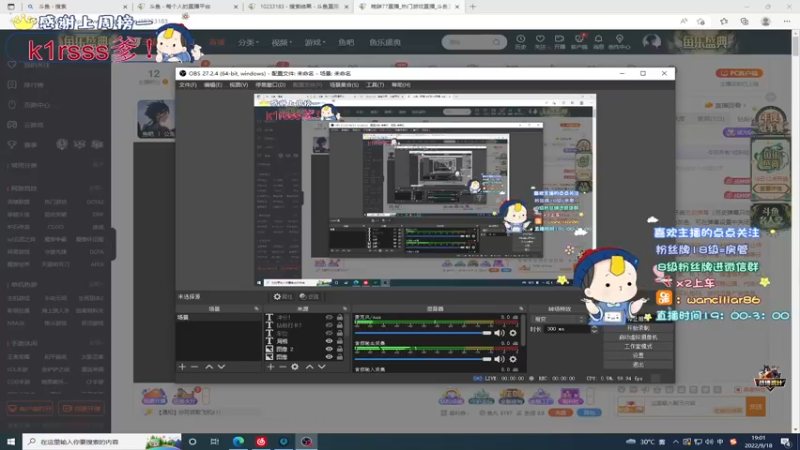Add a new source in Sources panel
800x450 pixels.
270,367
